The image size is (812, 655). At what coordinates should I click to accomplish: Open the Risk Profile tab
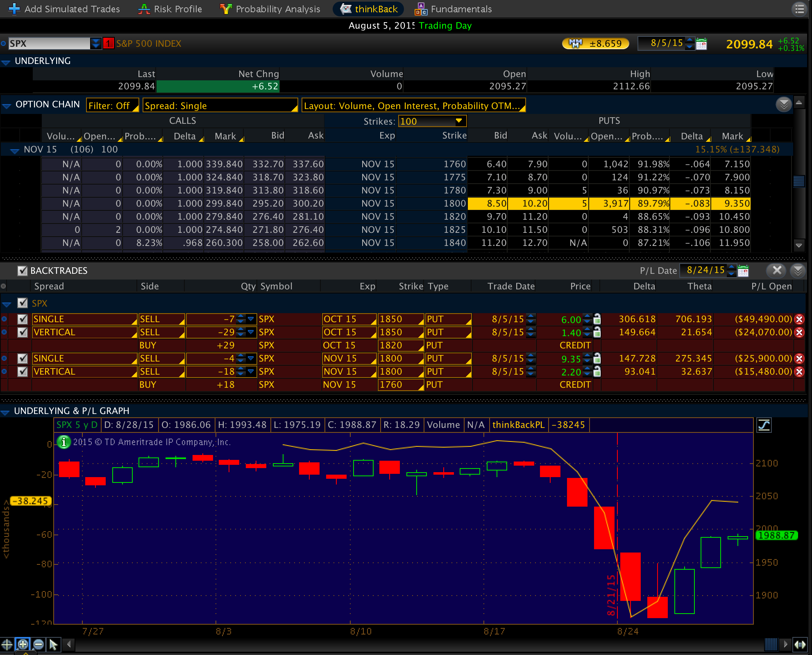(x=170, y=9)
